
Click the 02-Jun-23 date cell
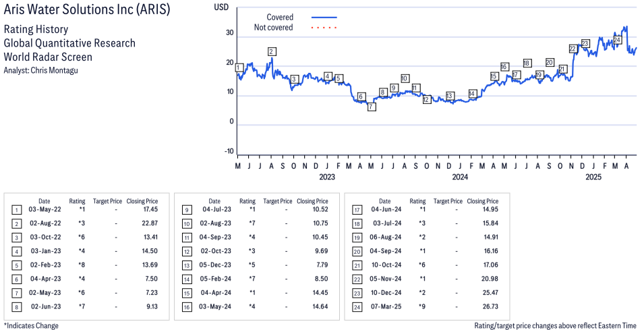click(x=46, y=306)
